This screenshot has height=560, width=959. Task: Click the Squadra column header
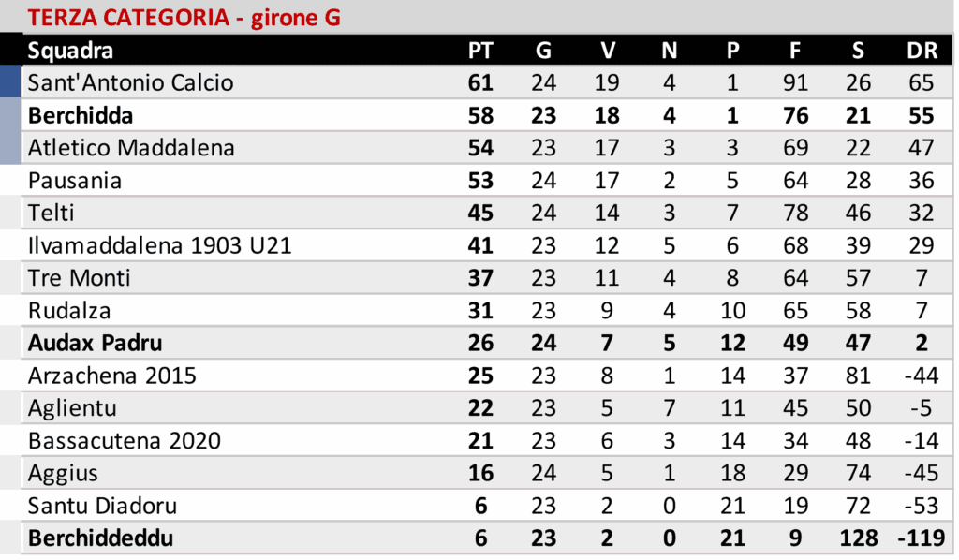click(70, 51)
